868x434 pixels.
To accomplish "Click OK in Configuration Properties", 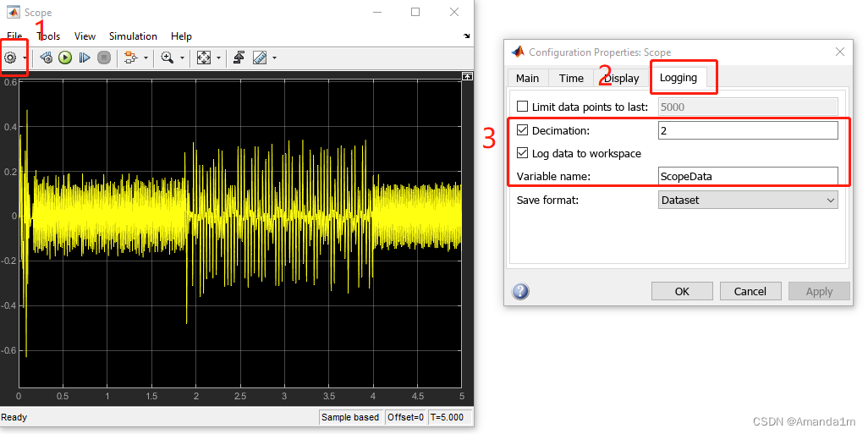I will (x=682, y=291).
